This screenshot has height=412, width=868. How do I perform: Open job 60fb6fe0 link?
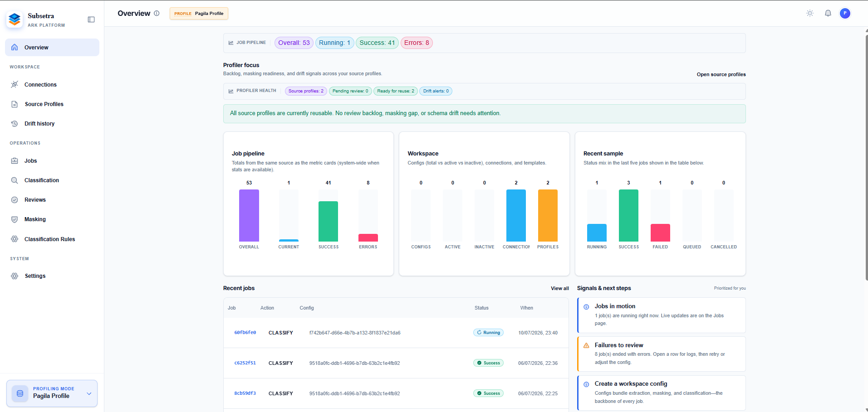[x=245, y=333]
